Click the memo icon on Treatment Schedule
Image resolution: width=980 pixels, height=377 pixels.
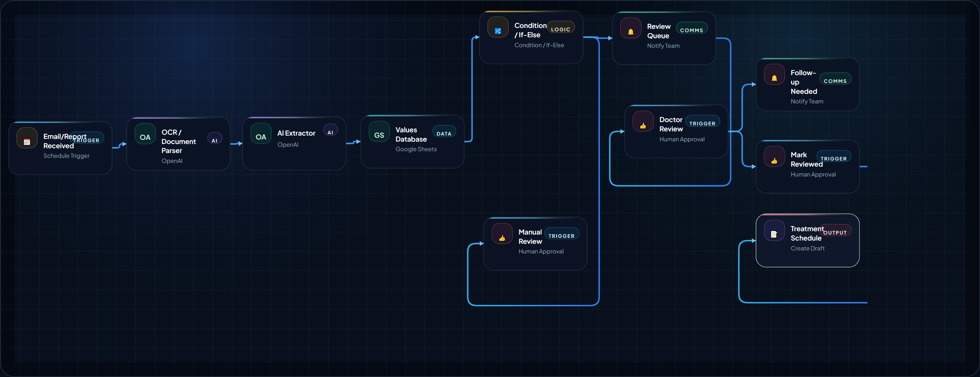click(774, 230)
